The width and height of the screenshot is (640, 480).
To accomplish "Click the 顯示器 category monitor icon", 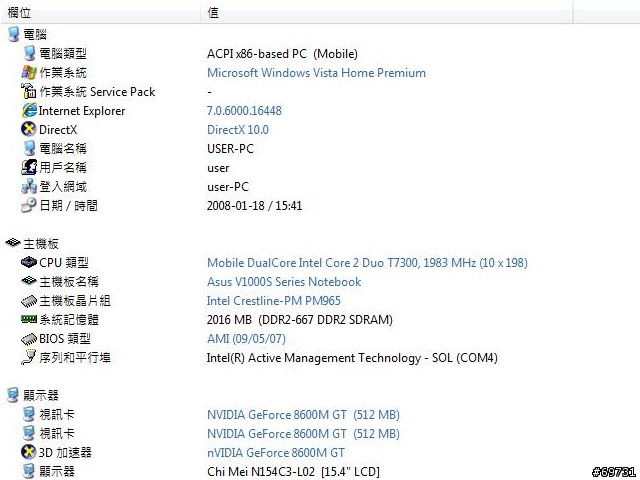I will point(13,395).
